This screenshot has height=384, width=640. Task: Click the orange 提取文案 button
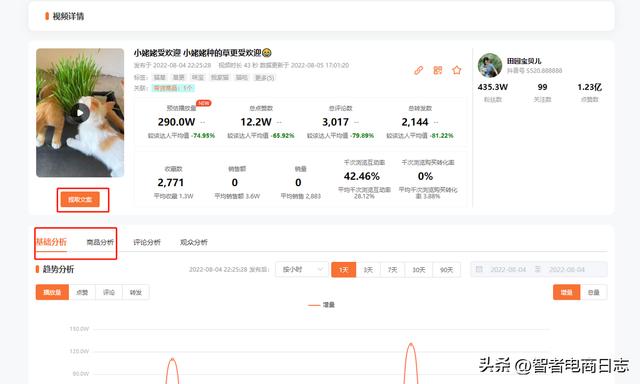80,200
